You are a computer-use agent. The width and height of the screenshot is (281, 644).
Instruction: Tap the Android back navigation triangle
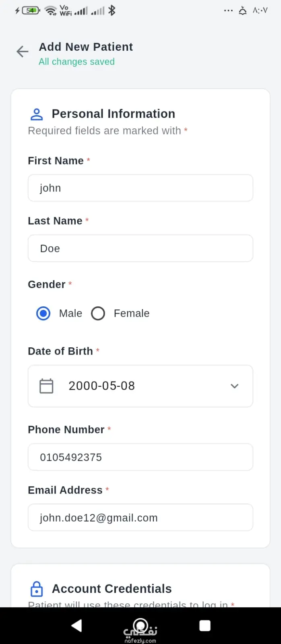point(76,625)
